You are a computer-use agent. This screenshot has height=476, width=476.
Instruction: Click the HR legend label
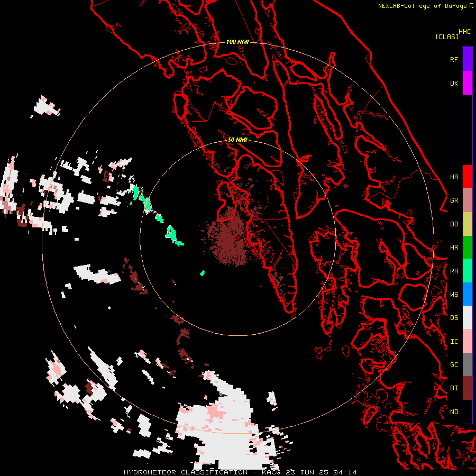pos(454,247)
